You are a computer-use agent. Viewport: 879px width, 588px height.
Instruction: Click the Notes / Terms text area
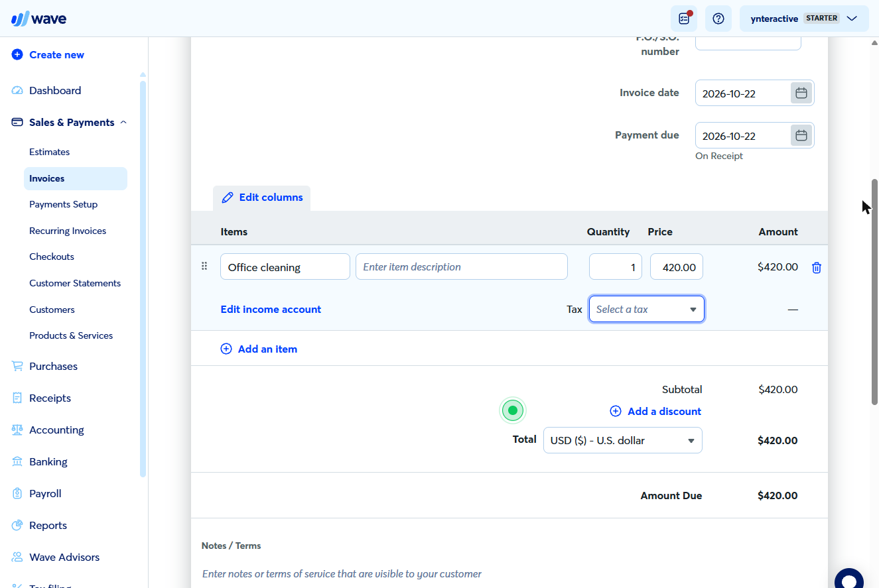[x=509, y=574]
